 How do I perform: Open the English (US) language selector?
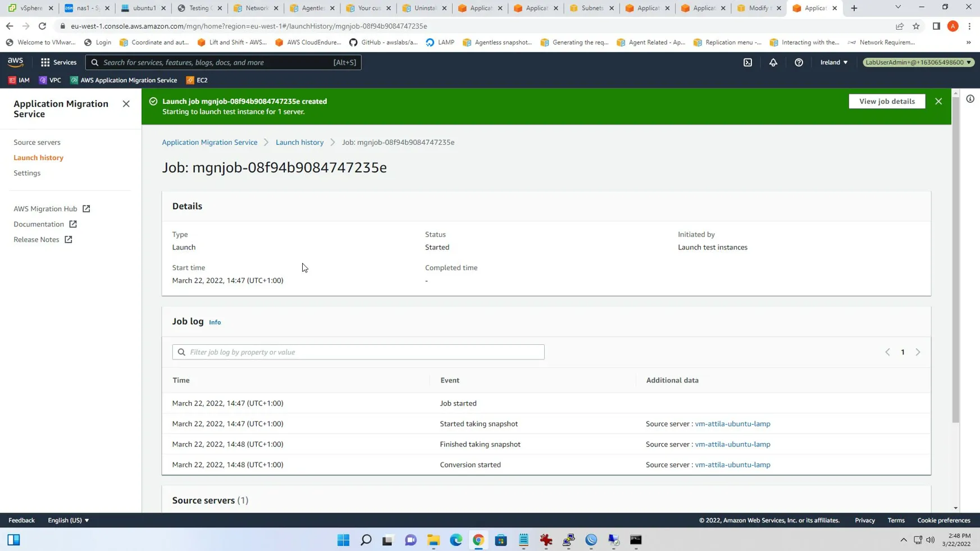click(x=68, y=520)
